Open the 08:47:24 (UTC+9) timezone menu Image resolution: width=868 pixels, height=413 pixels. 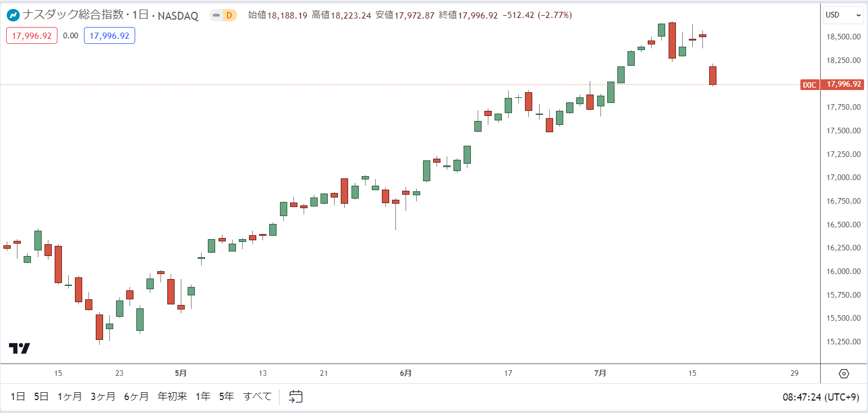pyautogui.click(x=821, y=397)
